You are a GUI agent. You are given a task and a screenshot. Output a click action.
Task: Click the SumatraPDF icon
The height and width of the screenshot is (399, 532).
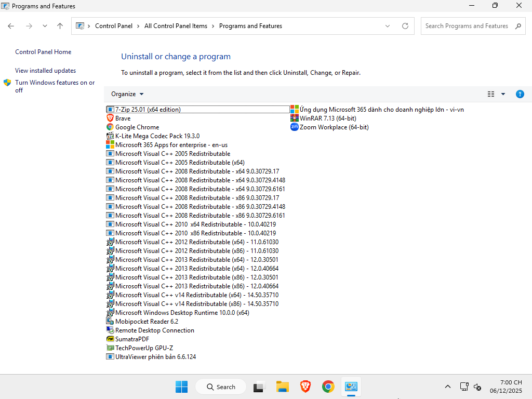(110, 339)
